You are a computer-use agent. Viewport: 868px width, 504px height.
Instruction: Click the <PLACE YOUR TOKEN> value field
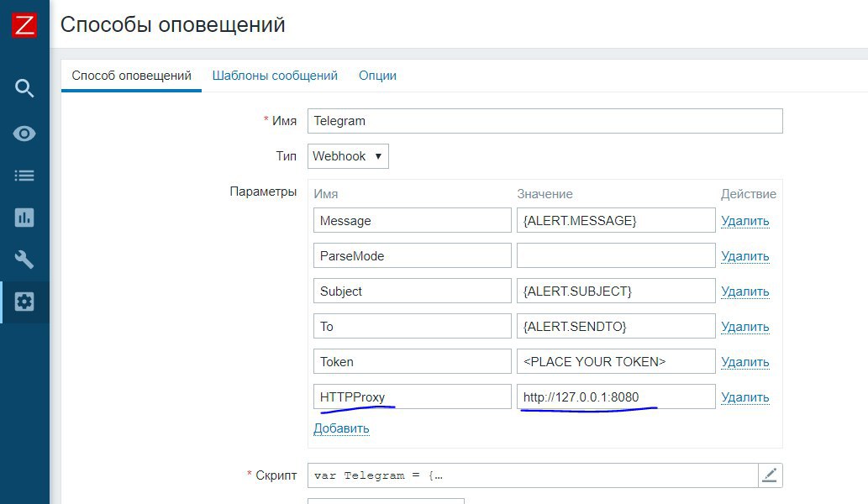point(616,362)
